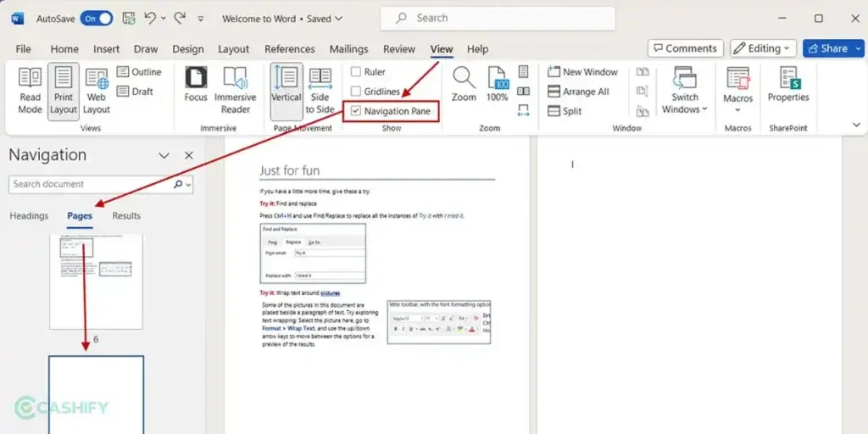Open the Help tab
Screen dimensions: 868x434
click(477, 48)
